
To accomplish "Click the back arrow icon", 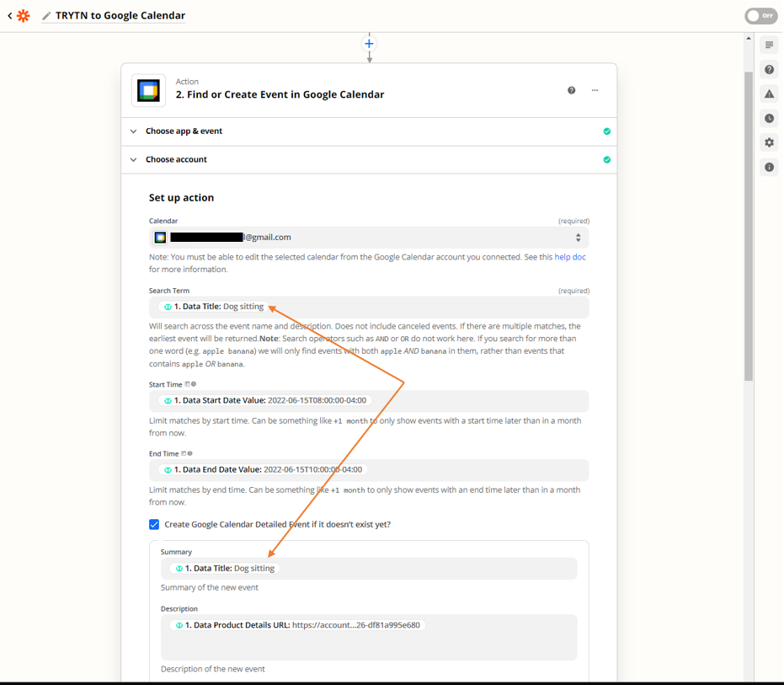I will [x=10, y=15].
